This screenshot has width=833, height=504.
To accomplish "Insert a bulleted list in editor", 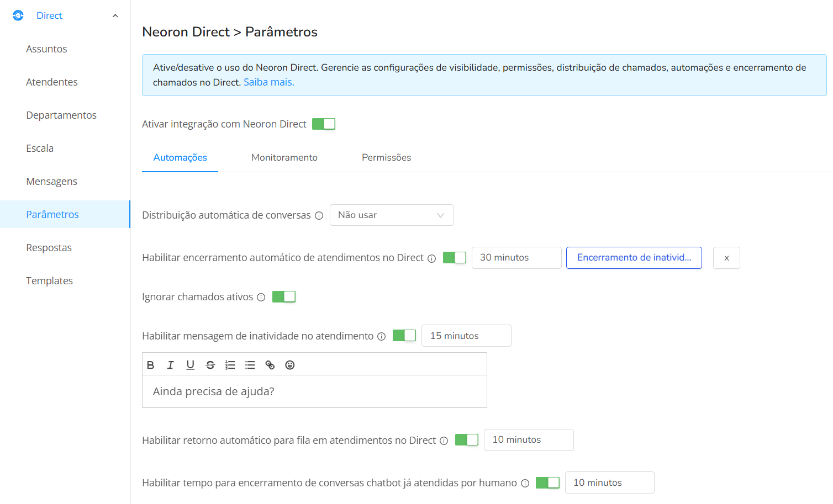I will click(250, 365).
